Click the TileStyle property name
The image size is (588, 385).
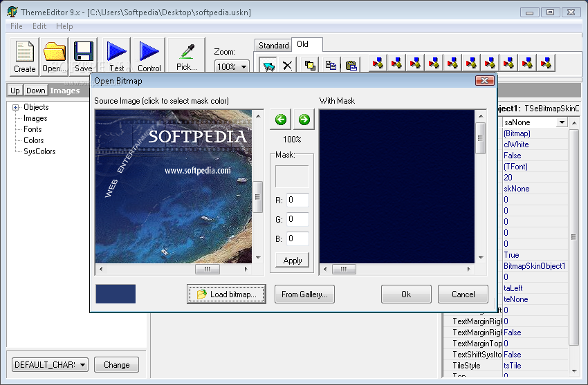coord(466,366)
